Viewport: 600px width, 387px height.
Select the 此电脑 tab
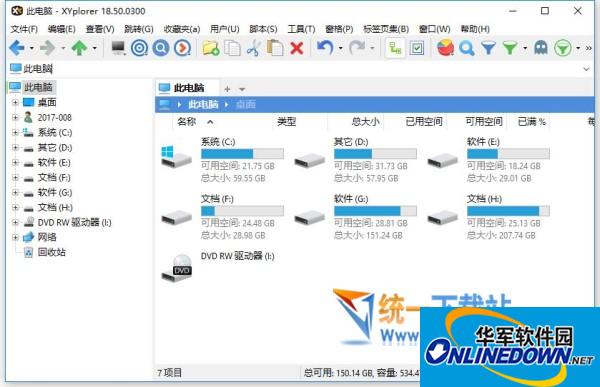pyautogui.click(x=188, y=88)
